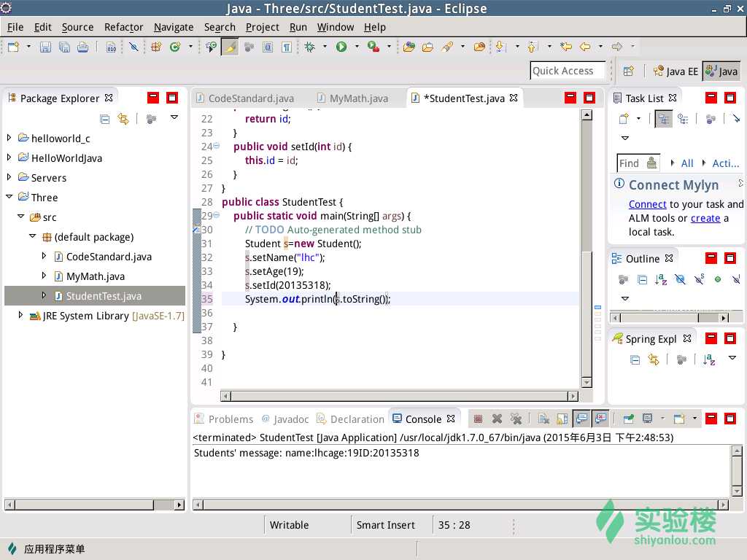
Task: Click the Find field in Task List
Action: coord(638,163)
